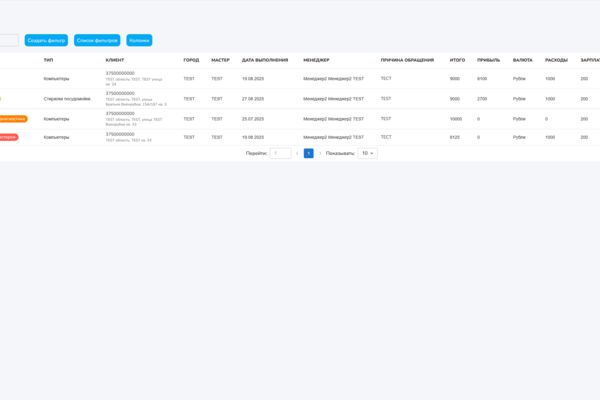Click the Перейти page number input field
Image resolution: width=600 pixels, height=400 pixels.
pos(280,153)
